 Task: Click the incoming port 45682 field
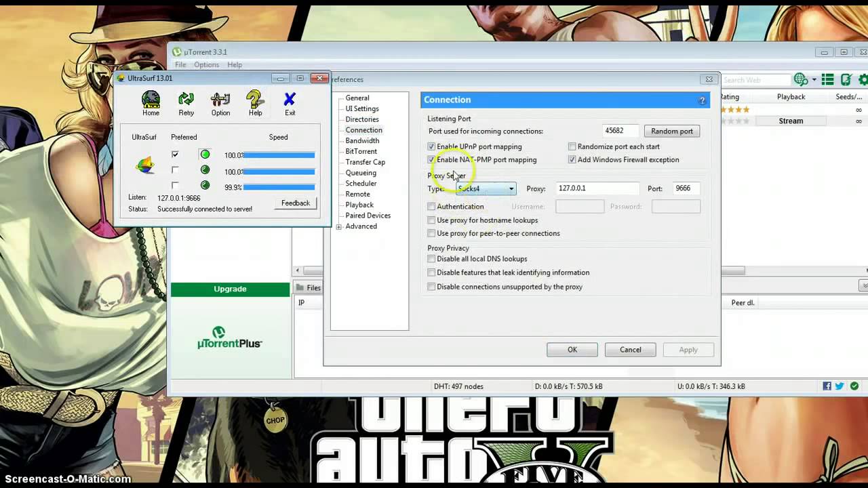[620, 131]
